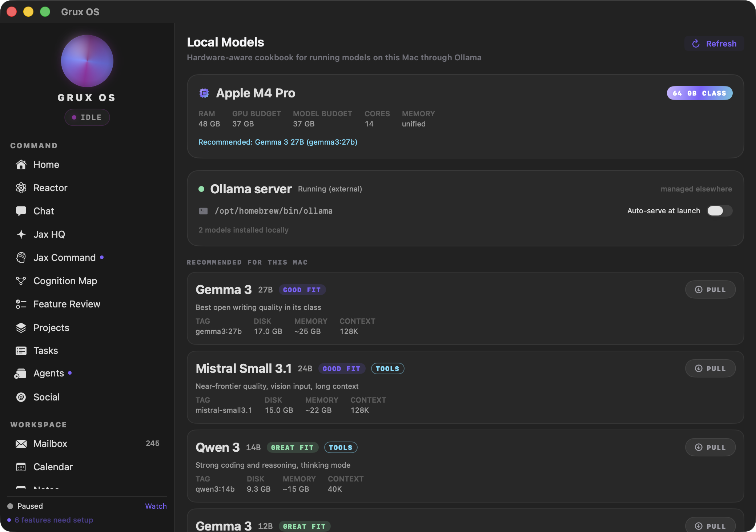Click the Mailbox 245 count
The height and width of the screenshot is (532, 756).
coord(153,443)
